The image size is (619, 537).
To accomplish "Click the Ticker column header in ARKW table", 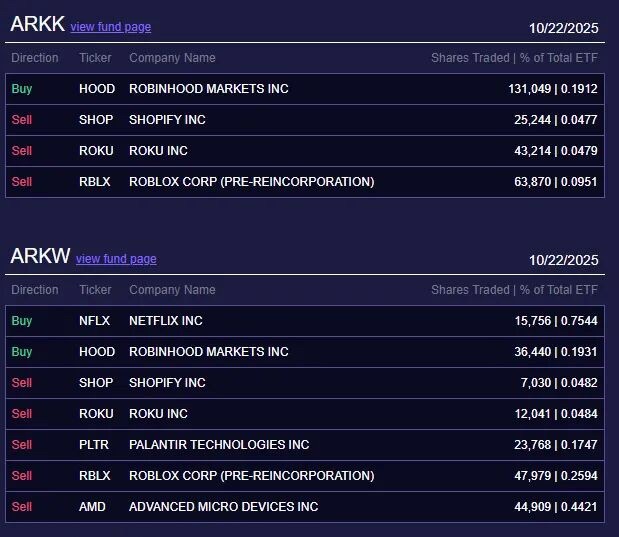I will 95,290.
